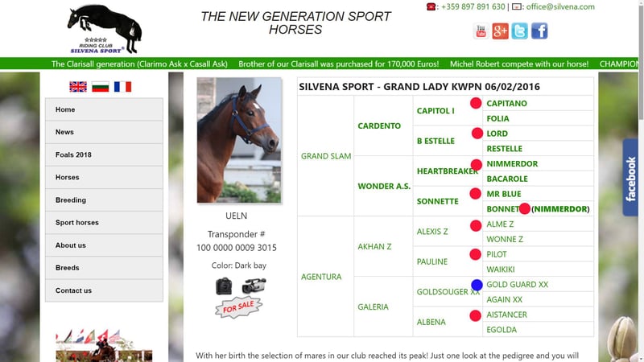This screenshot has width=644, height=362.
Task: Choose the French flag language icon
Action: pyautogui.click(x=122, y=87)
